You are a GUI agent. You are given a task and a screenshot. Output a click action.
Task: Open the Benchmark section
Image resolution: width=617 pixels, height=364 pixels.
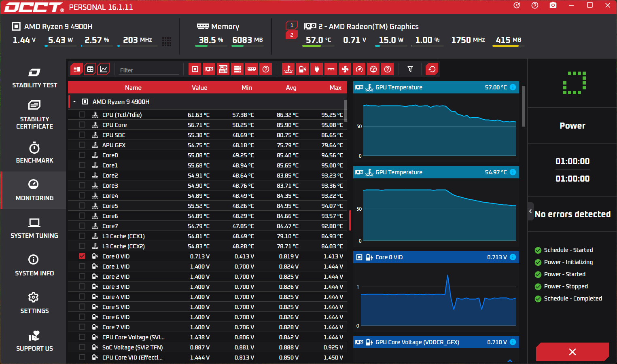click(x=34, y=152)
